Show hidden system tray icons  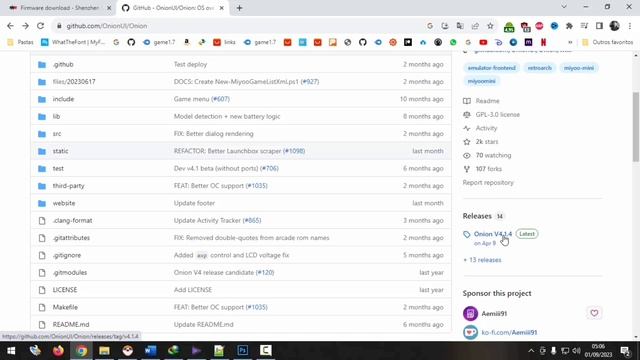pyautogui.click(x=531, y=351)
